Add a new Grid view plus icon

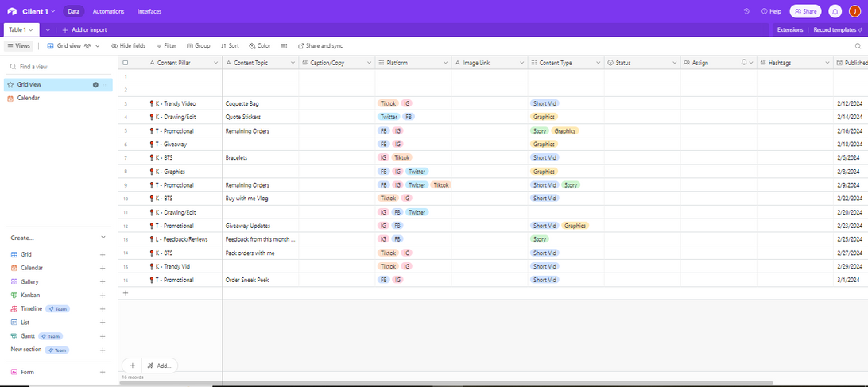pyautogui.click(x=103, y=254)
